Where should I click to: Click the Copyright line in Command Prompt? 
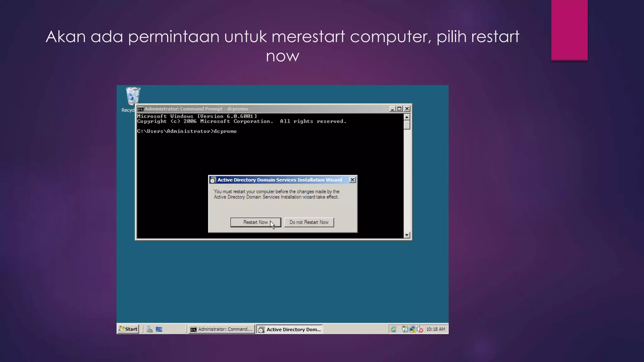[241, 121]
